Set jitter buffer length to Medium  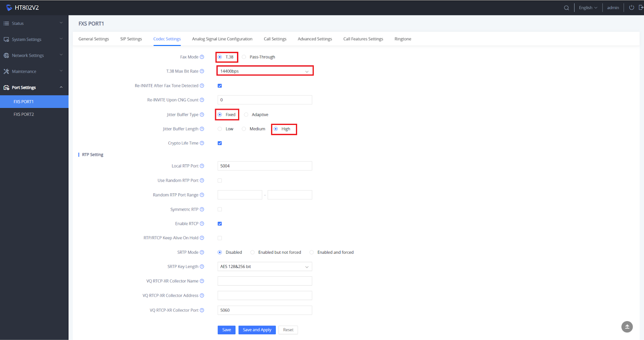click(x=244, y=129)
